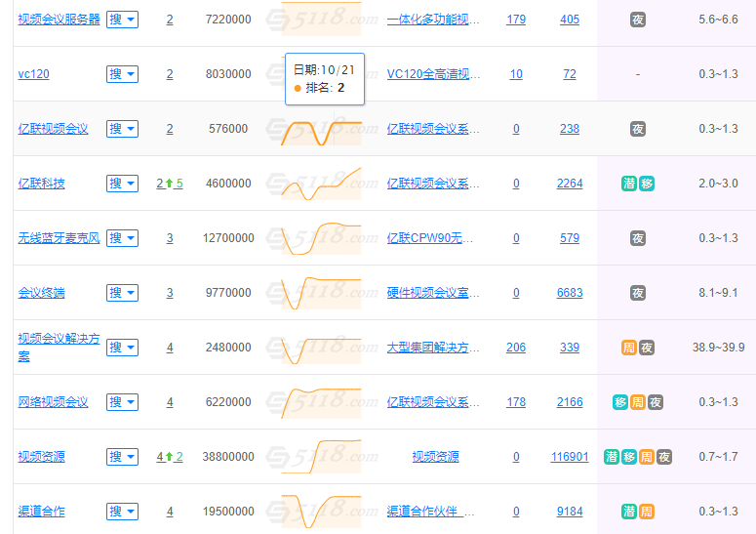Open page title link 一体化多功能视...
This screenshot has height=534, width=756.
433,20
